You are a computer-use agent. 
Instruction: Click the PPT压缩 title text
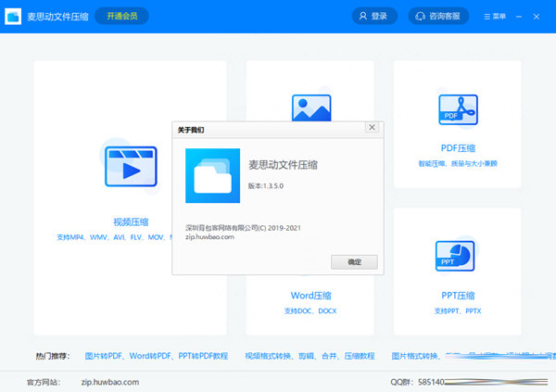pyautogui.click(x=456, y=296)
